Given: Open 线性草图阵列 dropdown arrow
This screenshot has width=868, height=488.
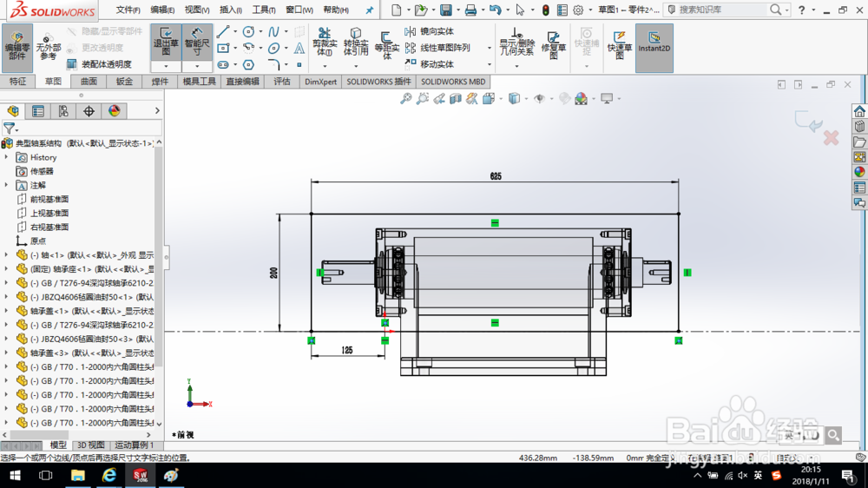Looking at the screenshot, I should (x=489, y=48).
